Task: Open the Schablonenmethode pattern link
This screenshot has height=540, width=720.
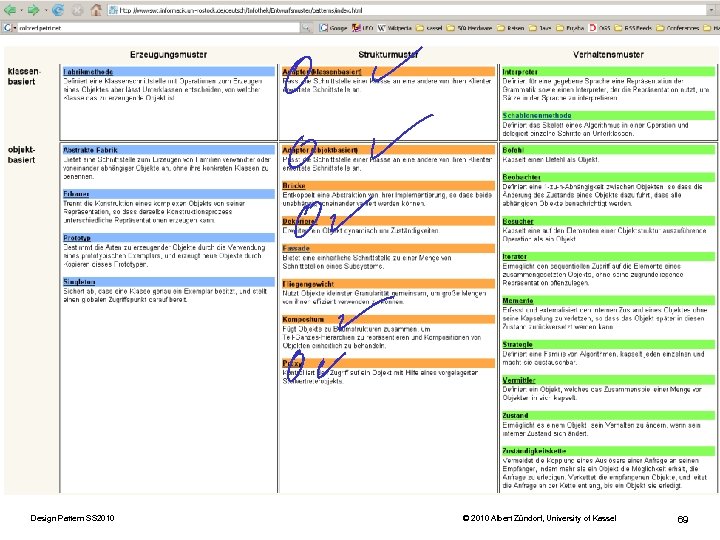Action: (x=537, y=115)
